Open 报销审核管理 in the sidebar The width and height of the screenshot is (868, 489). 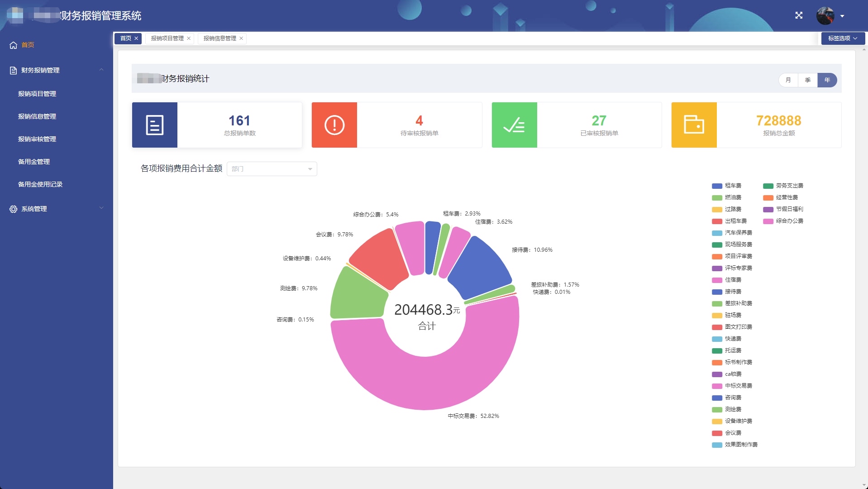point(37,139)
